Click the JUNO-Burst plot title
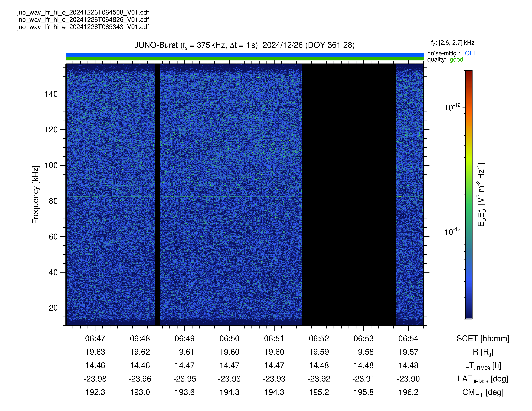The image size is (532, 411). 244,45
